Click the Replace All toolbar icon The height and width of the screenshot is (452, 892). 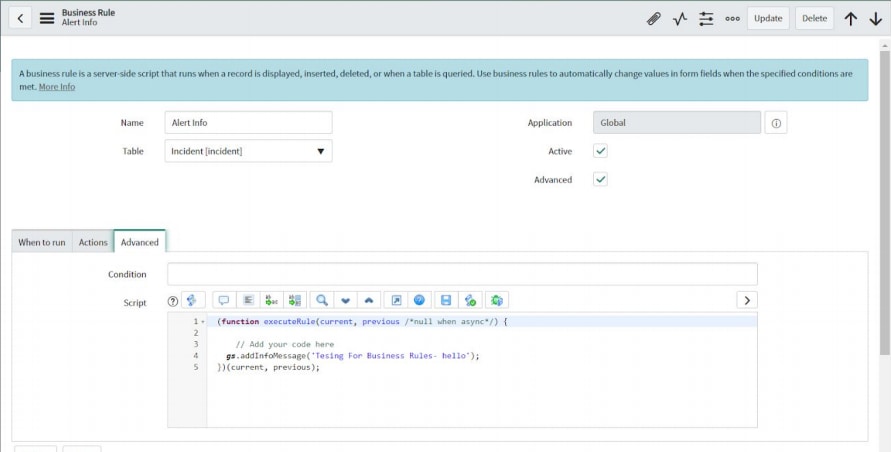click(x=295, y=300)
